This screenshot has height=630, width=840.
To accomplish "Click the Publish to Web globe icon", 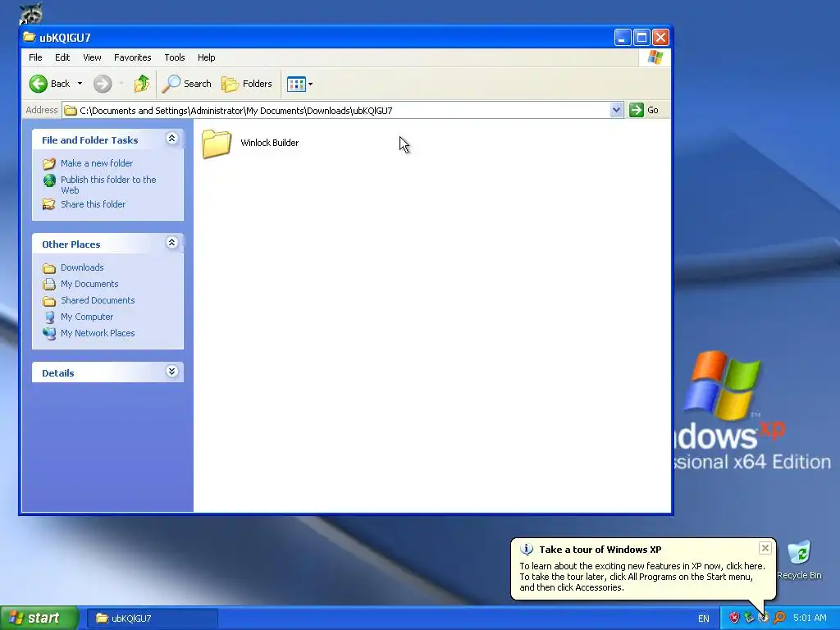I will point(49,180).
